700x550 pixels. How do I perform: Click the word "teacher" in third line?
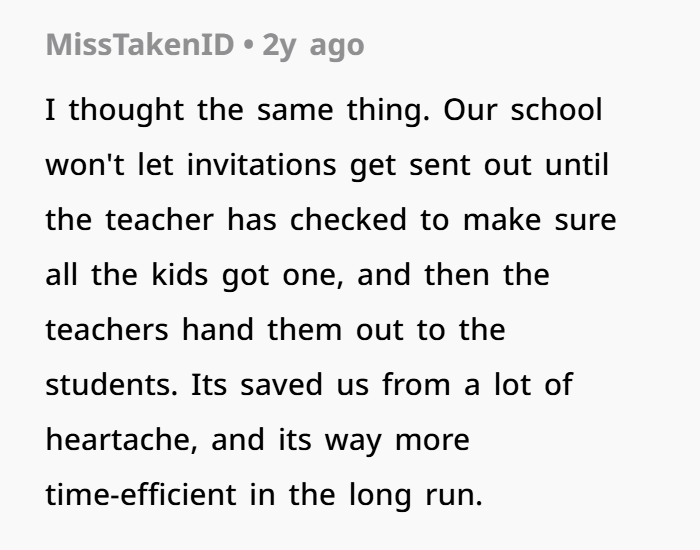coord(159,220)
